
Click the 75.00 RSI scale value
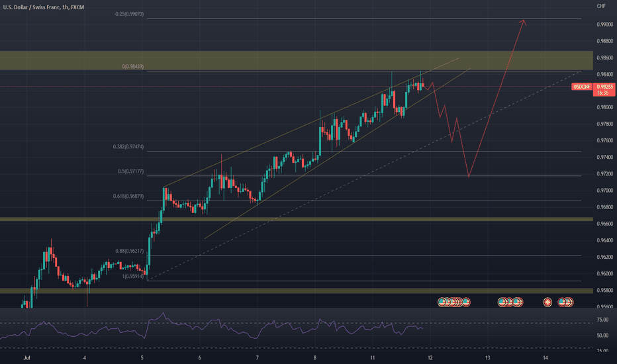coord(602,320)
